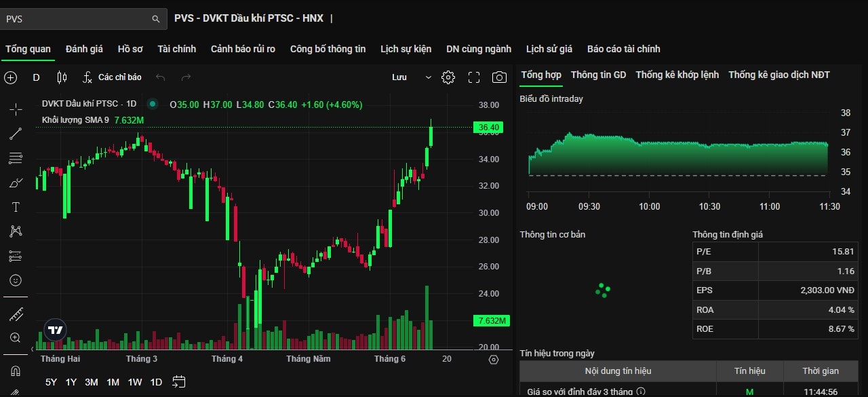Select the trend line drawing tool
The height and width of the screenshot is (397, 868).
[x=16, y=134]
